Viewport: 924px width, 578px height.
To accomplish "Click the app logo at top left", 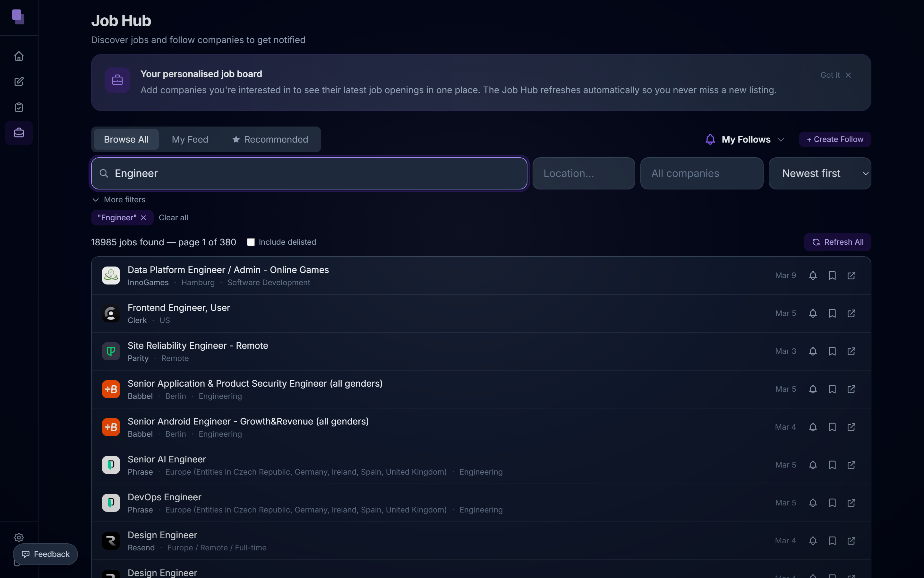I will tap(18, 17).
